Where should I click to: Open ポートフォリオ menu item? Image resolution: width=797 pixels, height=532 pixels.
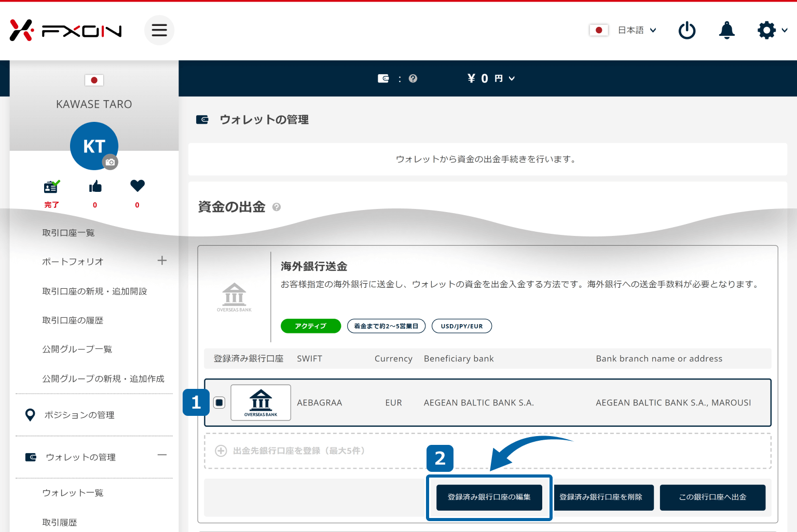click(73, 262)
